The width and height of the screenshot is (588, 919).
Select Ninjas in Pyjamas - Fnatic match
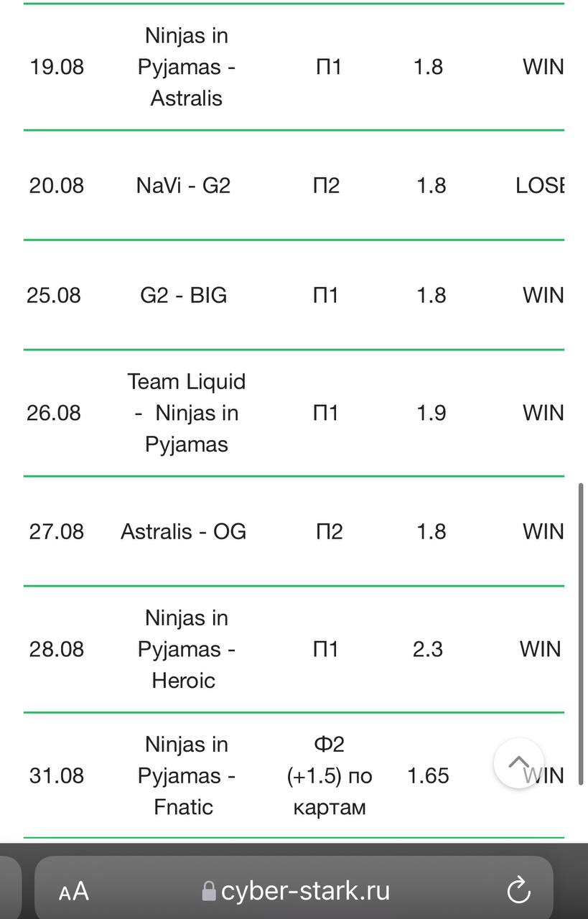187,775
